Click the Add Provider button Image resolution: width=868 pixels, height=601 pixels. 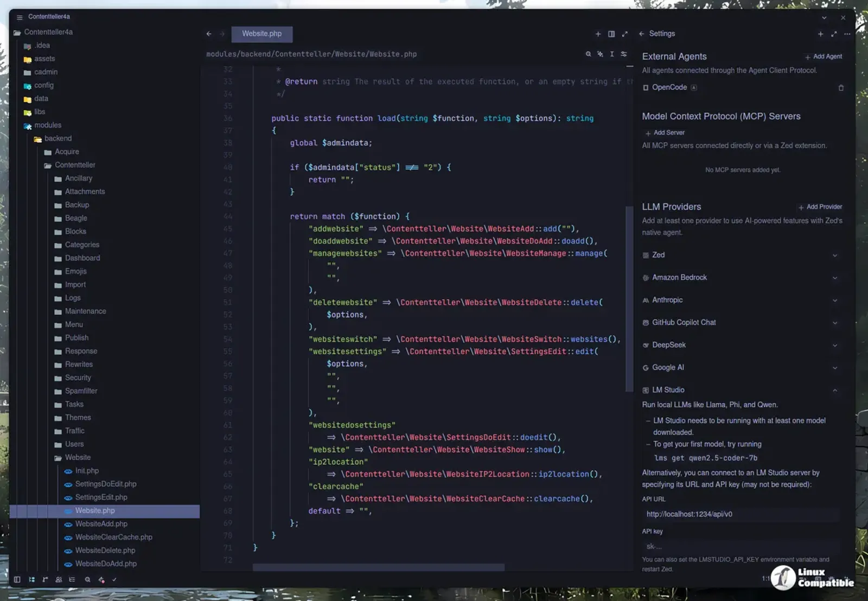820,207
